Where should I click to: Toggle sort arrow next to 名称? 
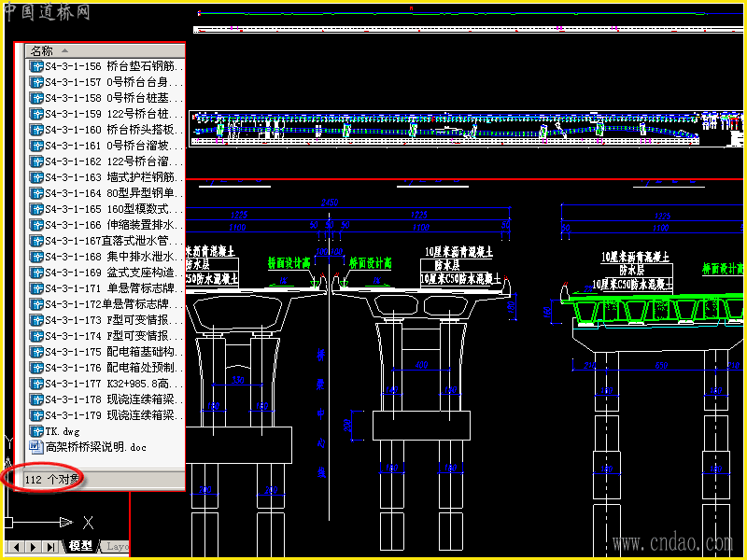(x=64, y=50)
